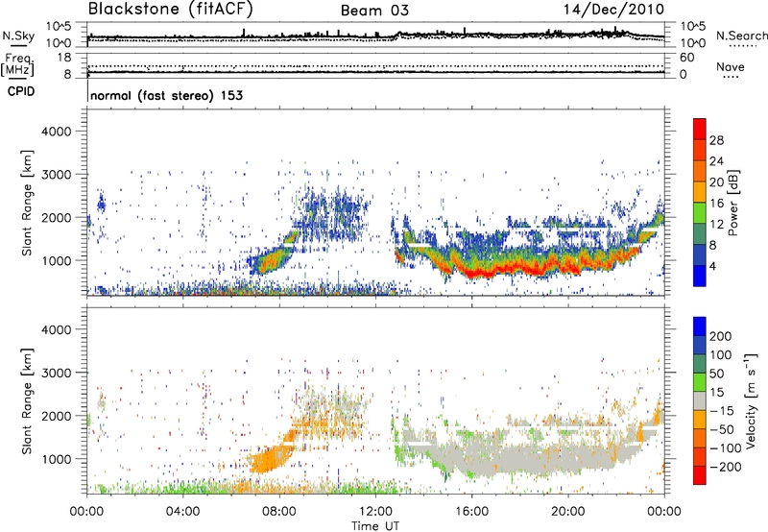
Task: Click the velocity panel Slant Range [km] label
Action: tap(27, 401)
